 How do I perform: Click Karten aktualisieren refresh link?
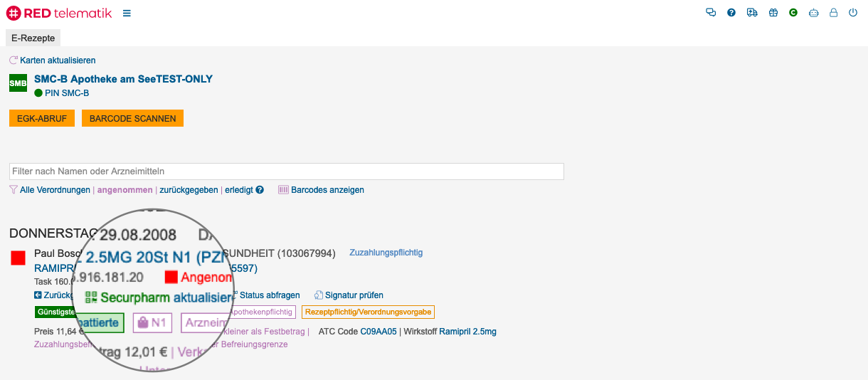pyautogui.click(x=53, y=60)
